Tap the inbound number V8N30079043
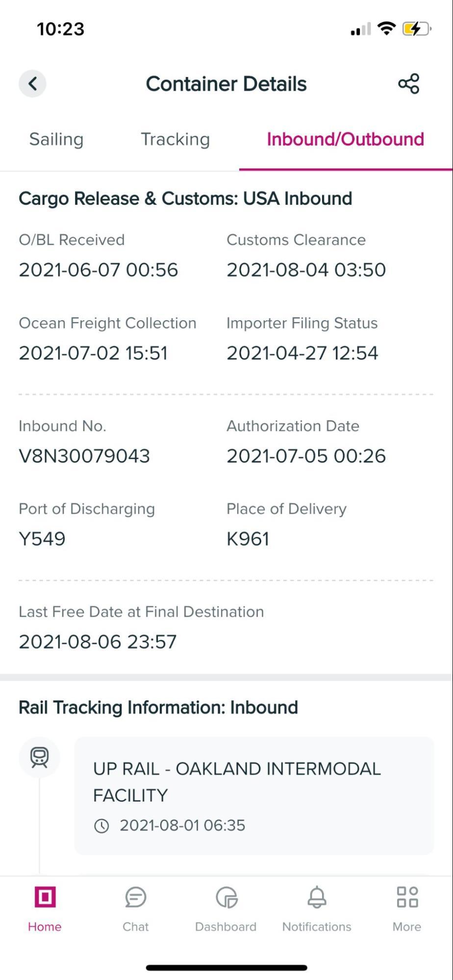This screenshot has width=453, height=980. tap(84, 456)
